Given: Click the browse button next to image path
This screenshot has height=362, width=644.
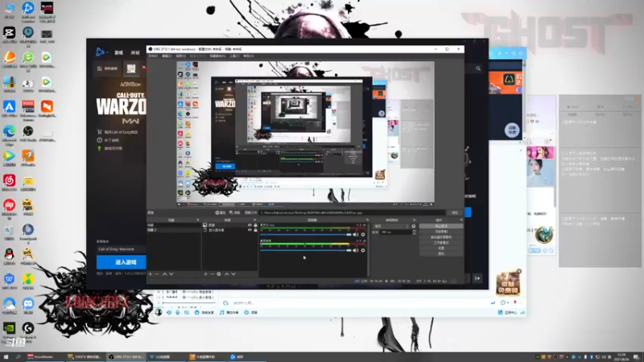Looking at the screenshot, I should pos(455,212).
